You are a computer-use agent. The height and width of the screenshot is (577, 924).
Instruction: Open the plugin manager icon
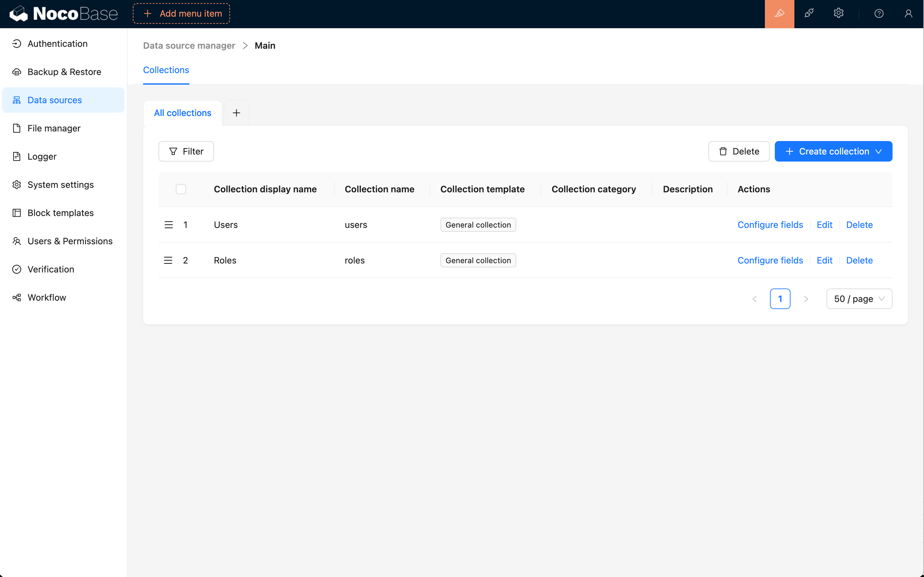[x=809, y=14]
